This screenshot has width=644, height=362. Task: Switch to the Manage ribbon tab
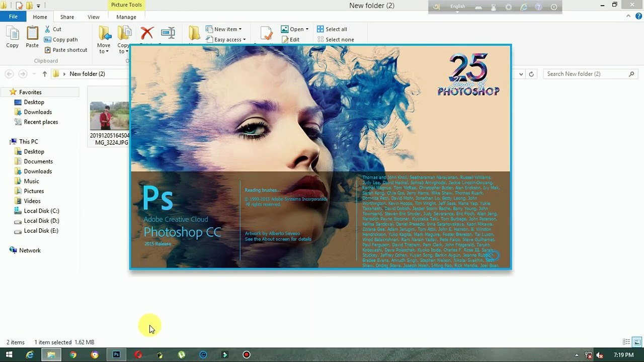click(x=126, y=17)
